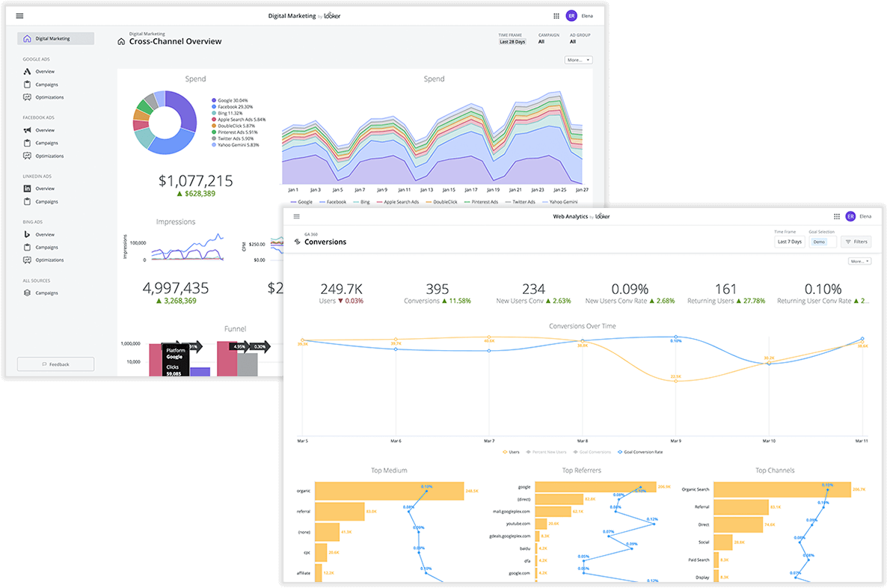
Task: Open the Last 7 Days time frame dropdown
Action: (x=789, y=242)
